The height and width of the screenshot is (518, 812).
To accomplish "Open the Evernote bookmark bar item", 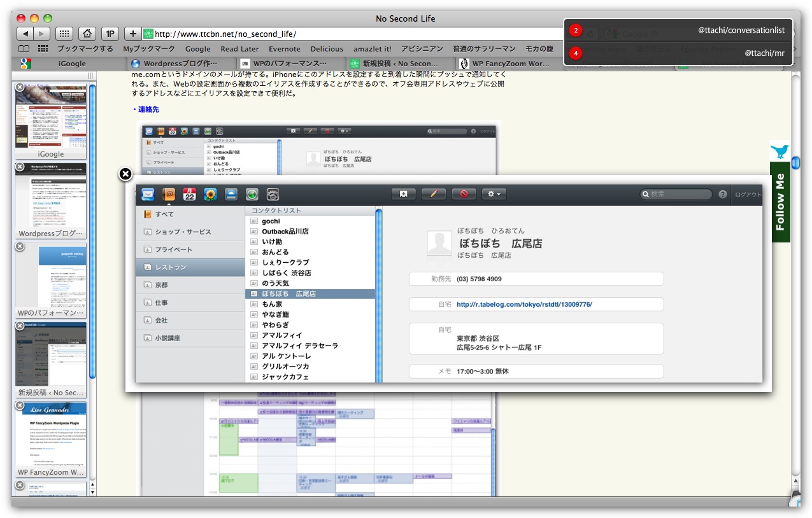I will (x=284, y=49).
